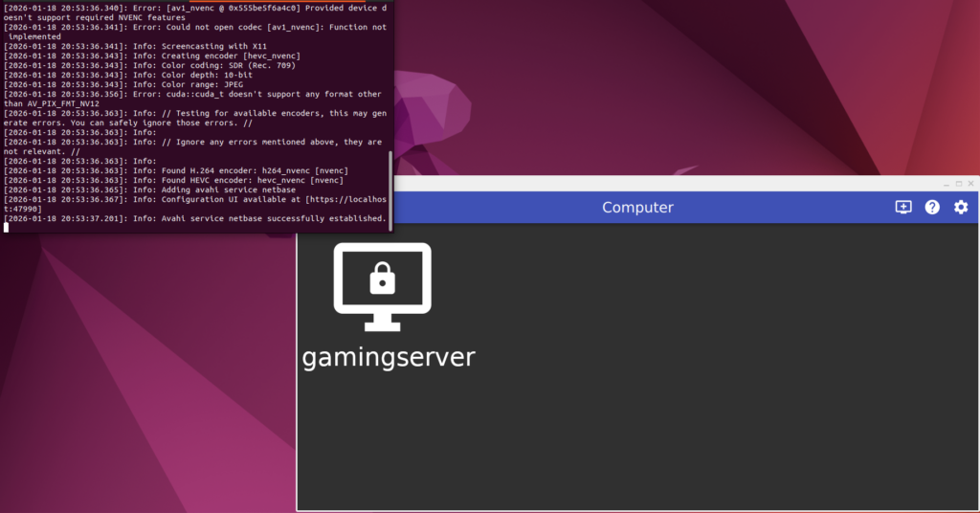Click the gamingserver host name label
Image resolution: width=980 pixels, height=513 pixels.
(389, 357)
